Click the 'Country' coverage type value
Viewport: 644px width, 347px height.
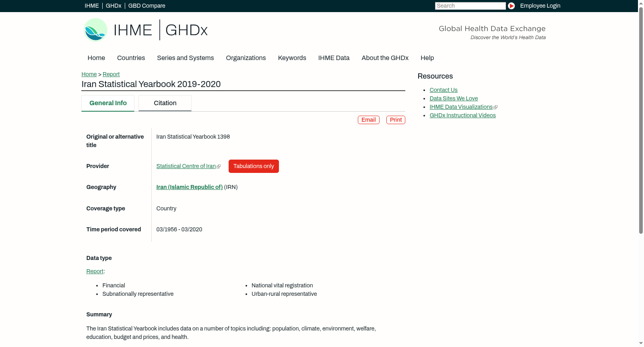pos(166,208)
